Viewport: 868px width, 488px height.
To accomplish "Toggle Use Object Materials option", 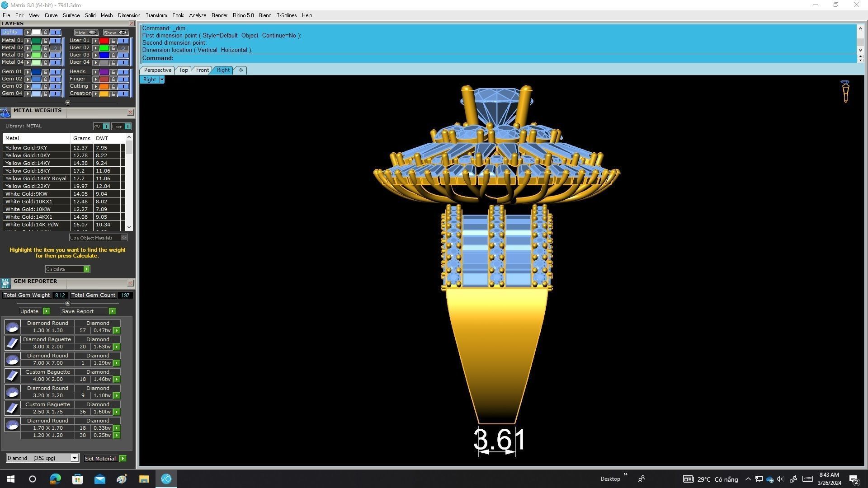I will [x=124, y=238].
